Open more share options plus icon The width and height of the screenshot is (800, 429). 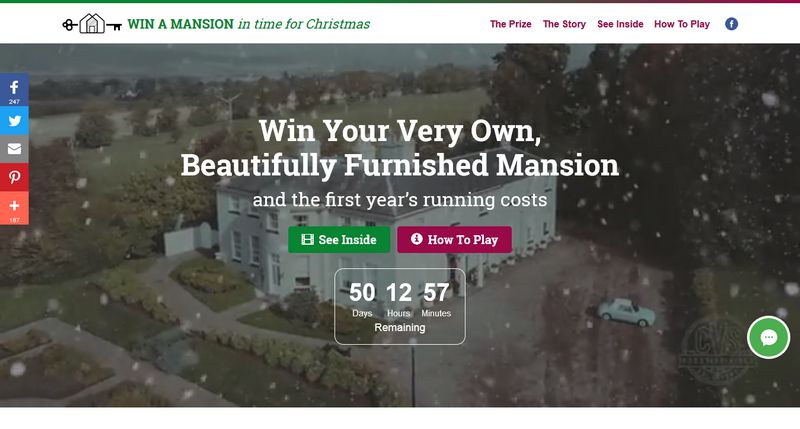pyautogui.click(x=14, y=208)
